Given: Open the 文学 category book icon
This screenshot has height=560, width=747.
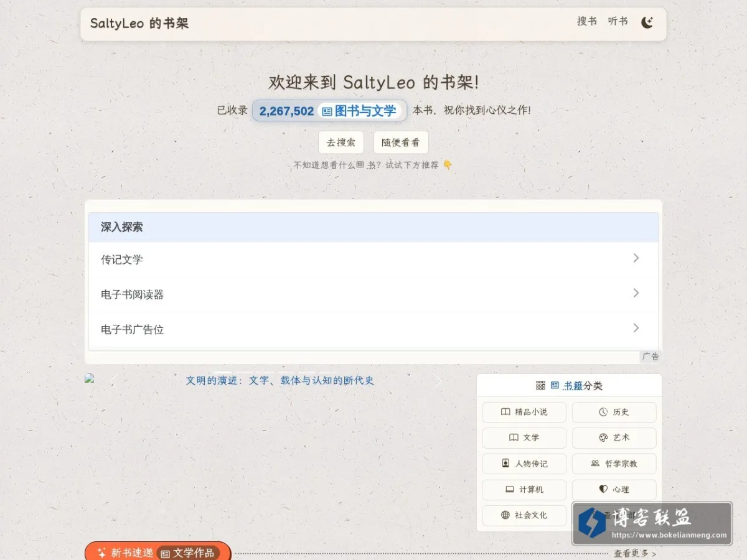Looking at the screenshot, I should 514,437.
